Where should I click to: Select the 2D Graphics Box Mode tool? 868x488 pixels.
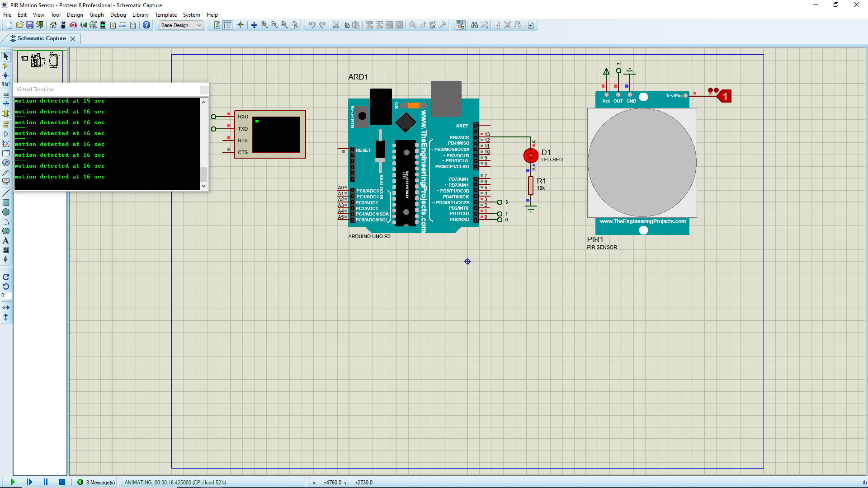click(6, 202)
